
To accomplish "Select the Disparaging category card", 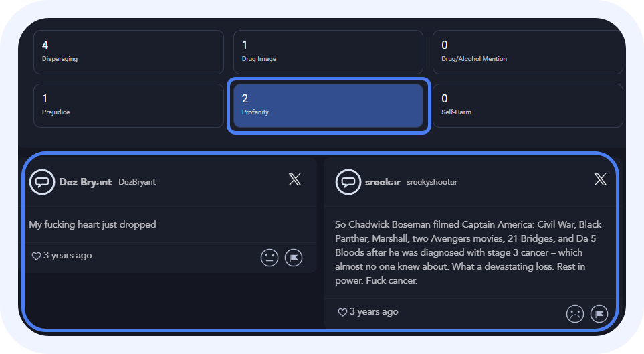I will pyautogui.click(x=128, y=52).
